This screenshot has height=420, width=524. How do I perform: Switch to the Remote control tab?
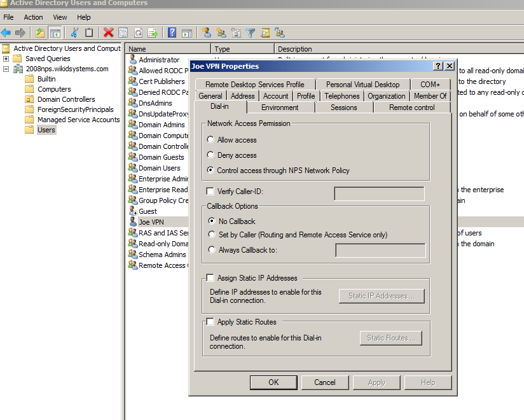(x=413, y=108)
